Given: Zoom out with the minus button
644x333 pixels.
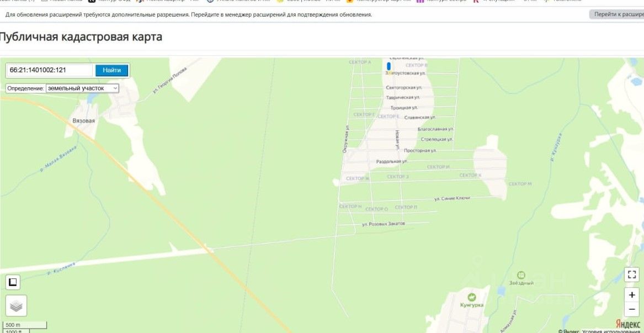Looking at the screenshot, I should point(632,309).
